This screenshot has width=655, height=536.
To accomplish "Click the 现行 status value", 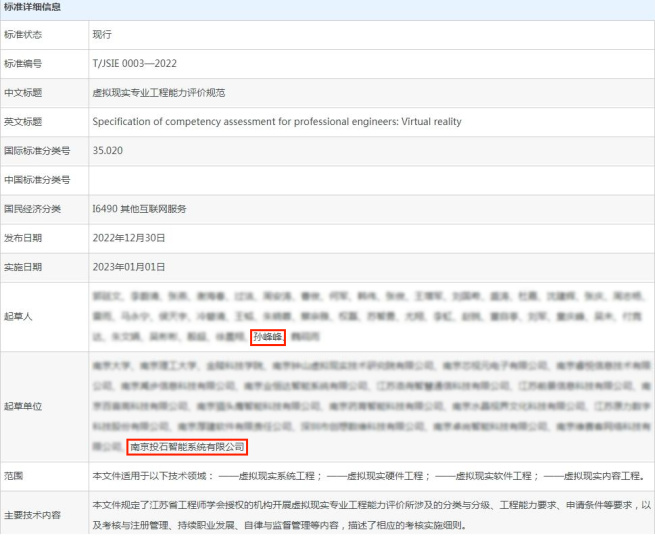I will coord(101,34).
